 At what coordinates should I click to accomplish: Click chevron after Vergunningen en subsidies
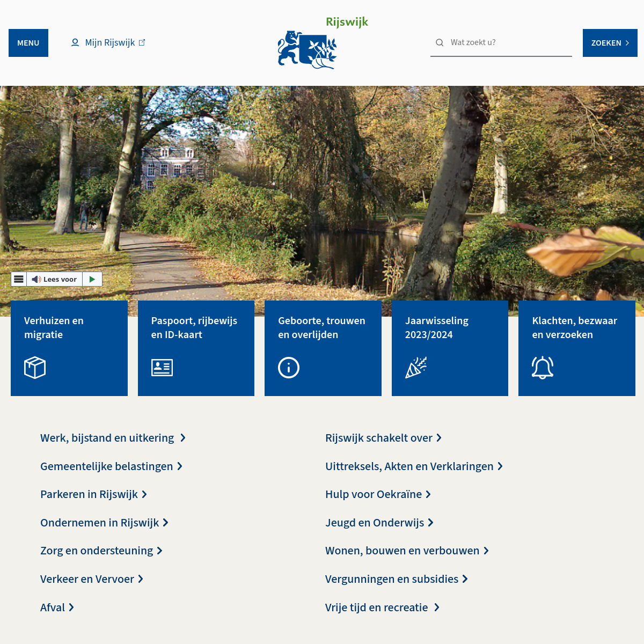click(x=465, y=579)
